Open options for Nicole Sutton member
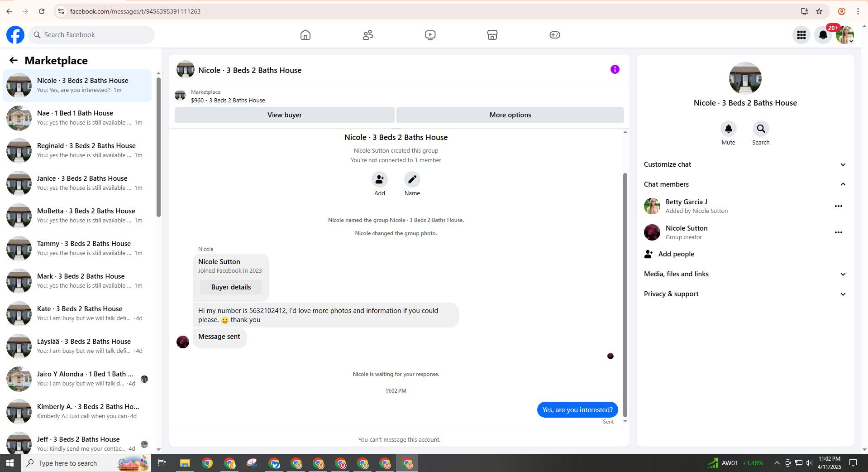The width and height of the screenshot is (868, 472). point(839,232)
